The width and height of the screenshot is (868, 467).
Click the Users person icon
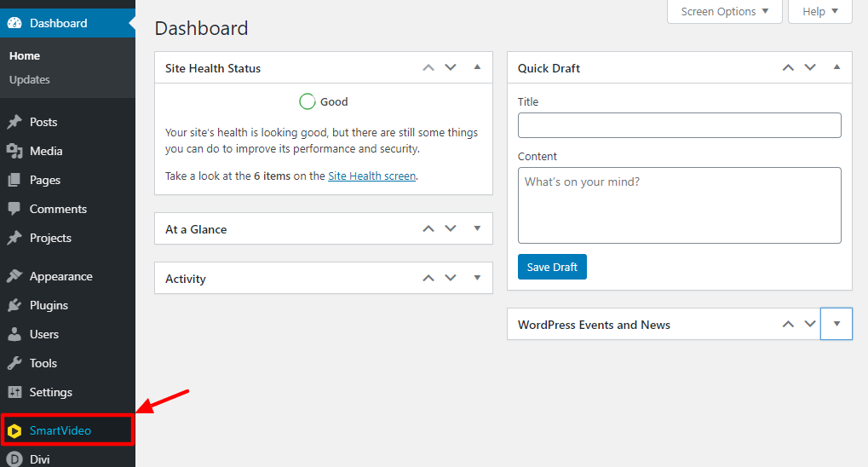coord(14,334)
